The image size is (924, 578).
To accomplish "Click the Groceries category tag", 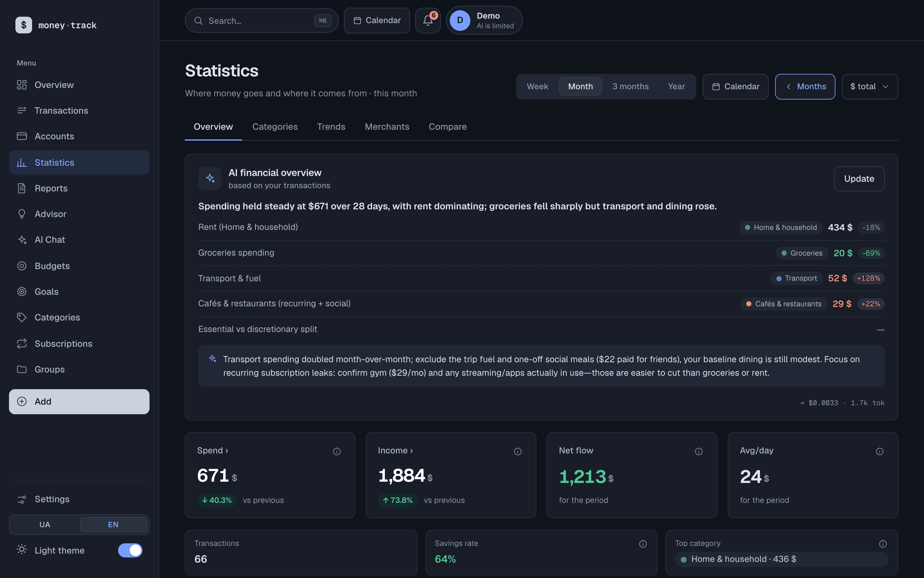I will 801,253.
